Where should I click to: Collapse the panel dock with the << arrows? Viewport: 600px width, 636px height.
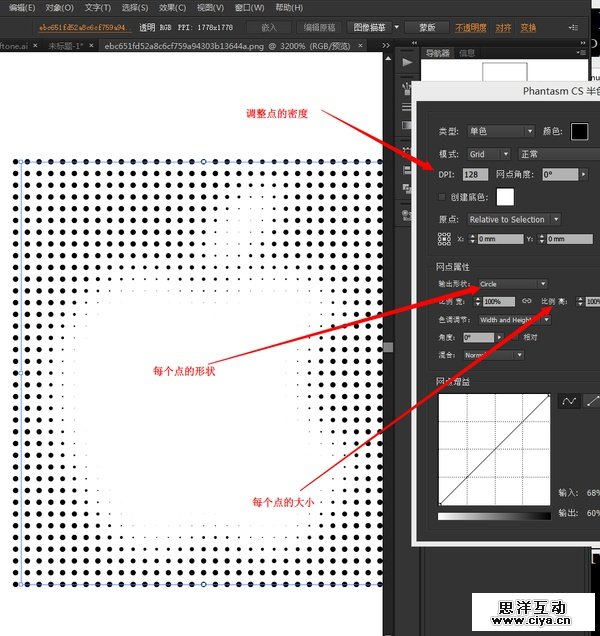414,43
